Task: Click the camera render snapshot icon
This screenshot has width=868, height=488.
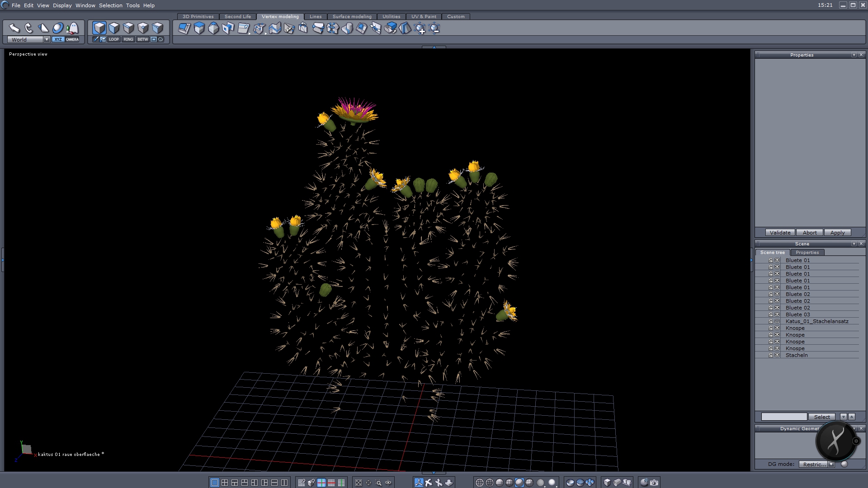Action: pos(654,483)
